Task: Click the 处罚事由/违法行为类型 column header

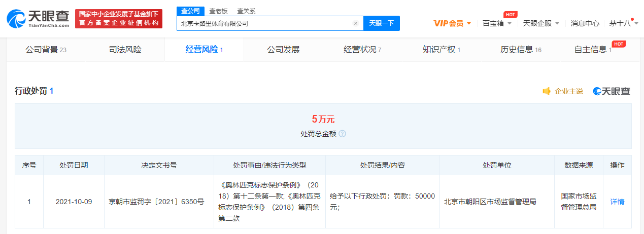Action: 269,166
